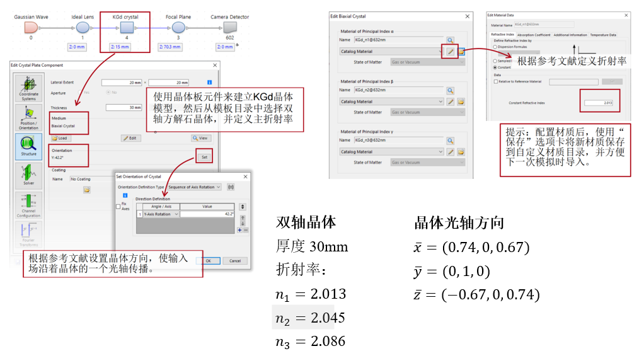Viewport: 644px width, 351px height.
Task: Click the rotation Value 42.2° cell
Action: (207, 214)
